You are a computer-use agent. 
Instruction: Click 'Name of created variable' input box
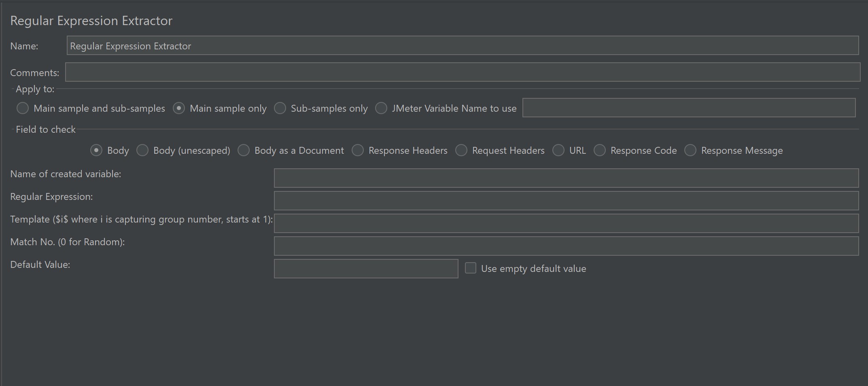coord(566,178)
